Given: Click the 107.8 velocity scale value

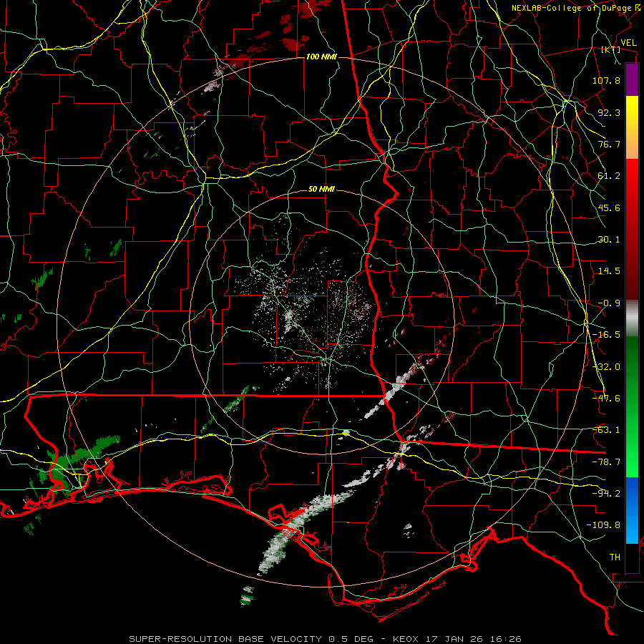Looking at the screenshot, I should [606, 80].
